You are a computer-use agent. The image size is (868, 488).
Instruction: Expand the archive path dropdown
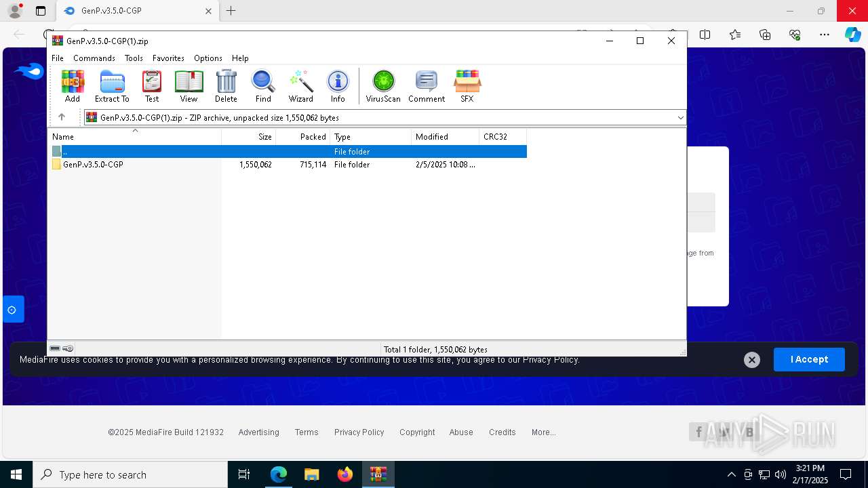680,118
